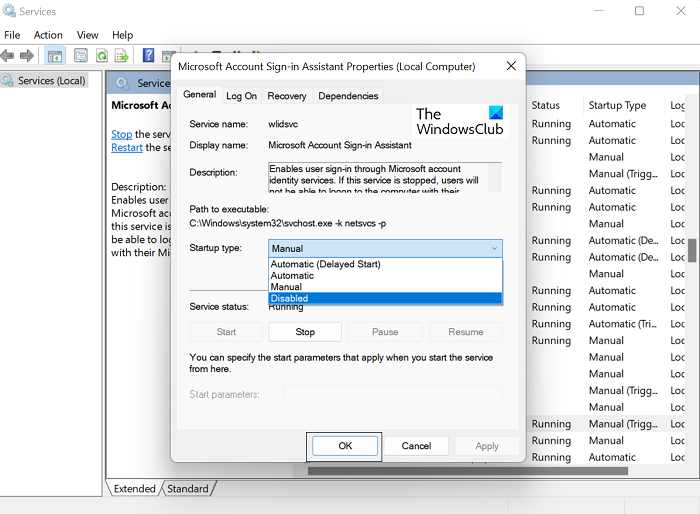Click the services list horizontal scrollbar
Screen dimensions: 700x514
468,471
